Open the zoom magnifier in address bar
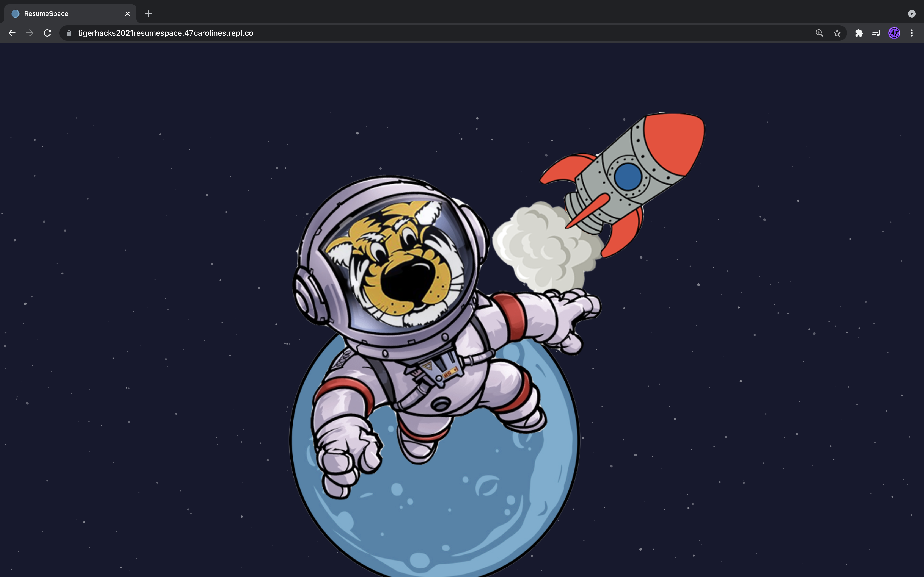924x577 pixels. (819, 33)
